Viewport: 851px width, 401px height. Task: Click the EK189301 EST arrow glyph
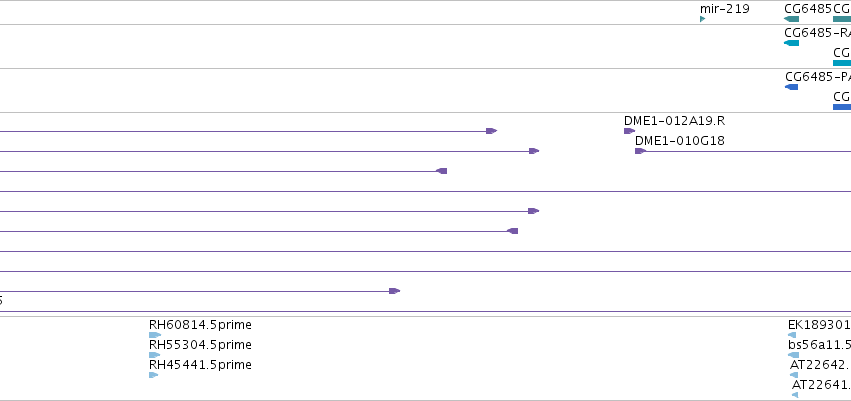coord(792,335)
